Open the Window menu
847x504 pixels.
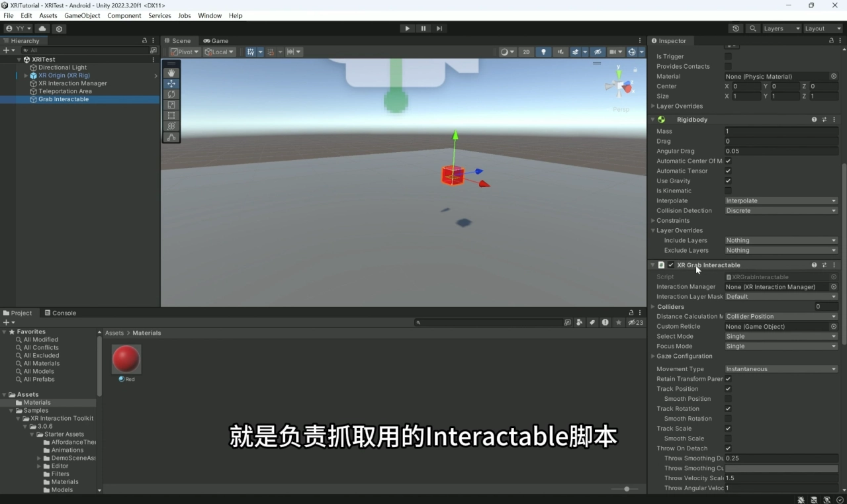(x=210, y=15)
